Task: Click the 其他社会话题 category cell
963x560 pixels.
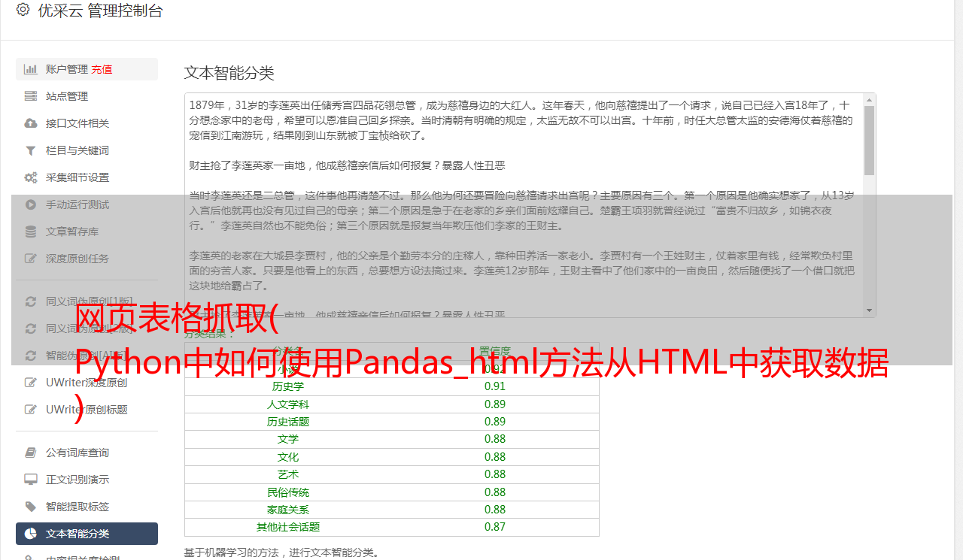Action: (288, 527)
